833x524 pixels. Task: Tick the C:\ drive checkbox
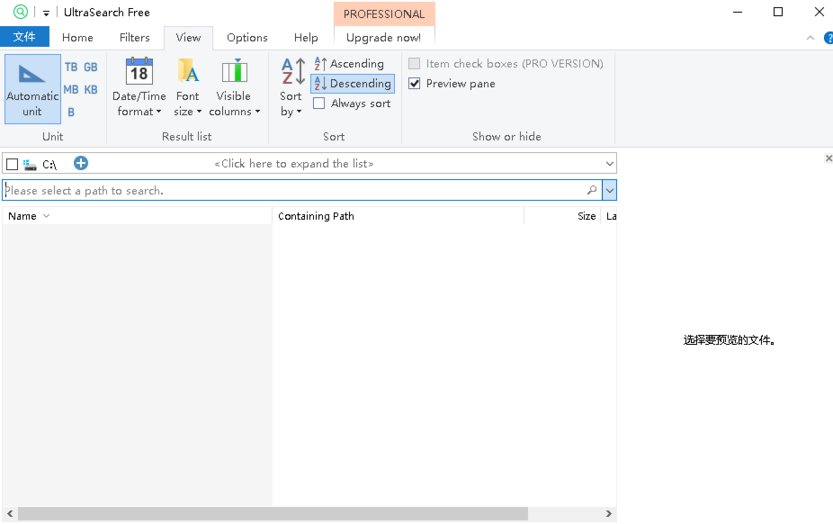12,164
